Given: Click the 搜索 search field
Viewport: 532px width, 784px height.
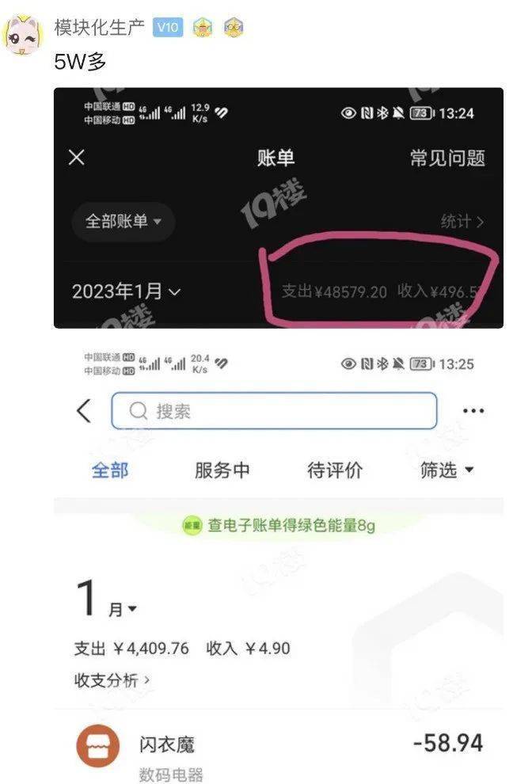Looking at the screenshot, I should pyautogui.click(x=274, y=411).
